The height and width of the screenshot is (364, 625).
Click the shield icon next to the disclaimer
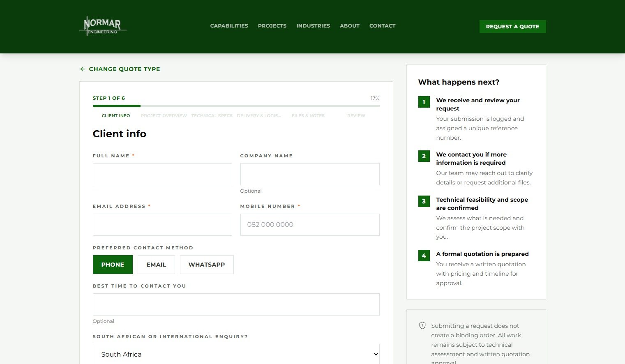(x=422, y=326)
